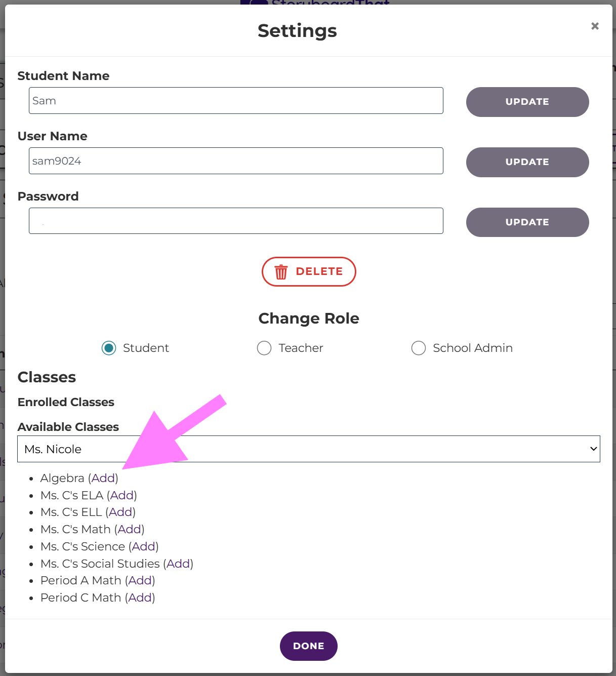Click Update next to User Name

tap(527, 162)
